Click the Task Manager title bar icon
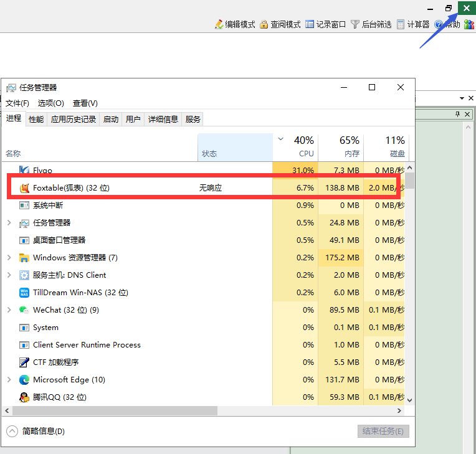Viewport: 476px width, 454px height. (x=11, y=88)
